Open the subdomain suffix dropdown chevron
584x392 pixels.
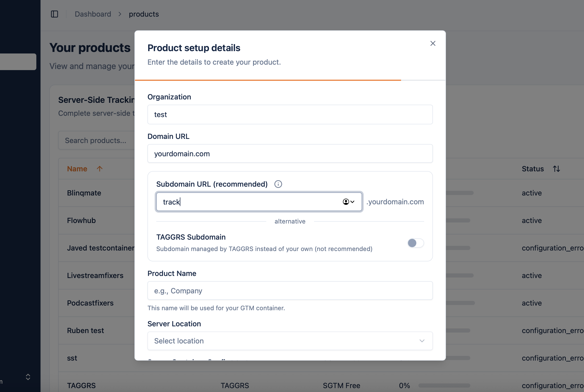[x=352, y=202]
